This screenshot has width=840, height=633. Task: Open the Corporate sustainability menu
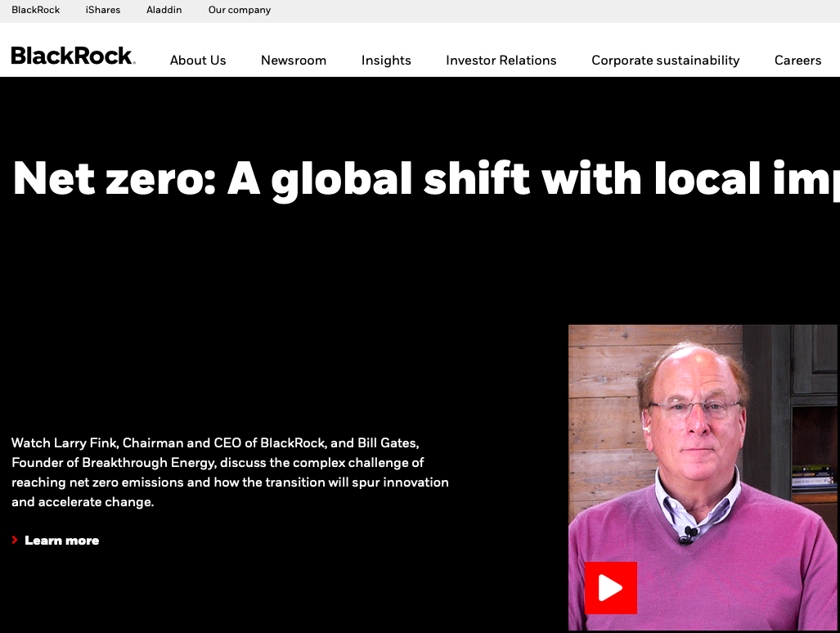point(665,60)
